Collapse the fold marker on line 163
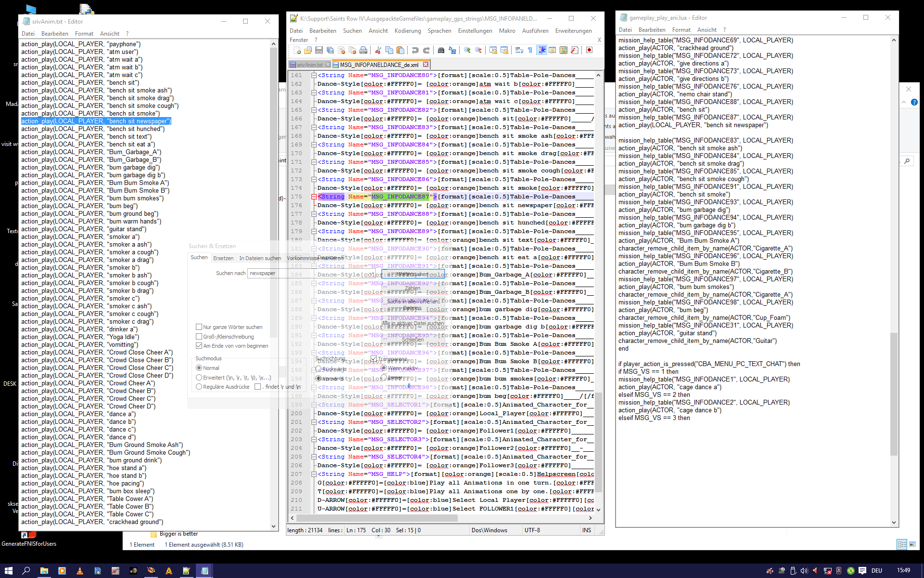Image resolution: width=924 pixels, height=578 pixels. pyautogui.click(x=314, y=92)
